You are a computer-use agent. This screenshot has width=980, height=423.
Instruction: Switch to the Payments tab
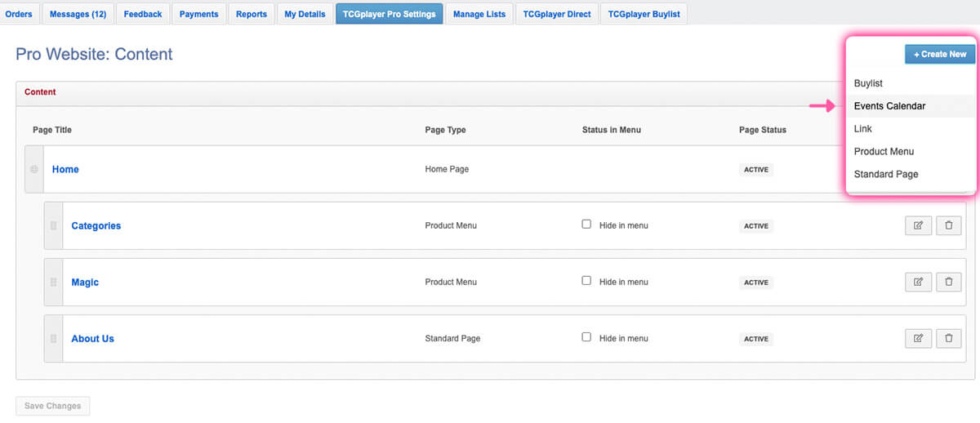198,14
